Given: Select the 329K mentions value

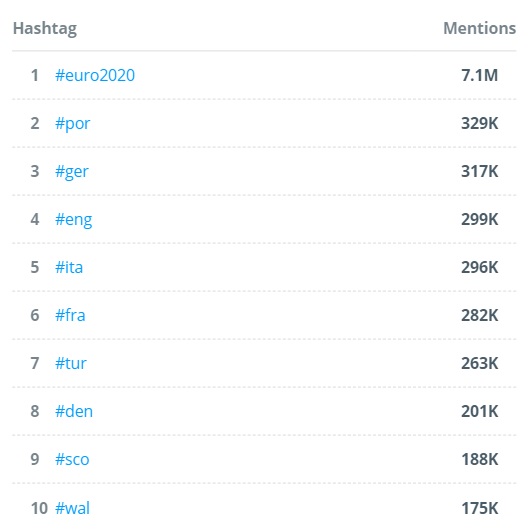Looking at the screenshot, I should 480,123.
